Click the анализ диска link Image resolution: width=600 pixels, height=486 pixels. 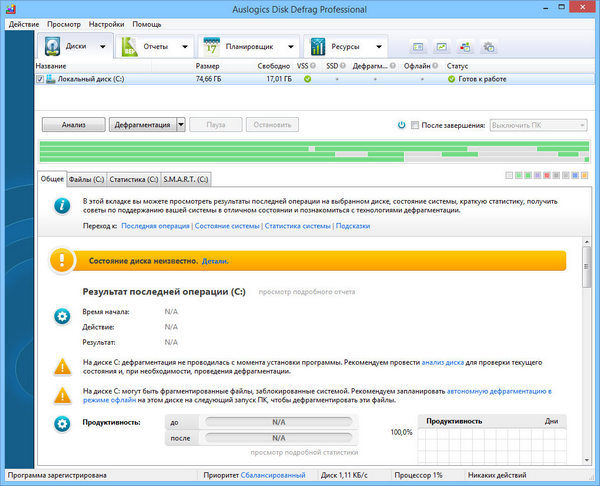click(443, 362)
